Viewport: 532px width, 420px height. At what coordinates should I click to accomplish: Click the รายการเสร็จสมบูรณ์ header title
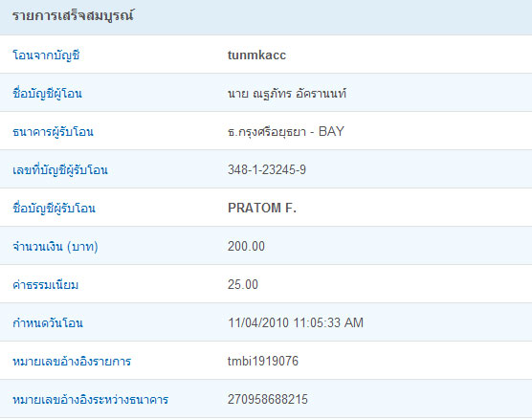pyautogui.click(x=73, y=15)
